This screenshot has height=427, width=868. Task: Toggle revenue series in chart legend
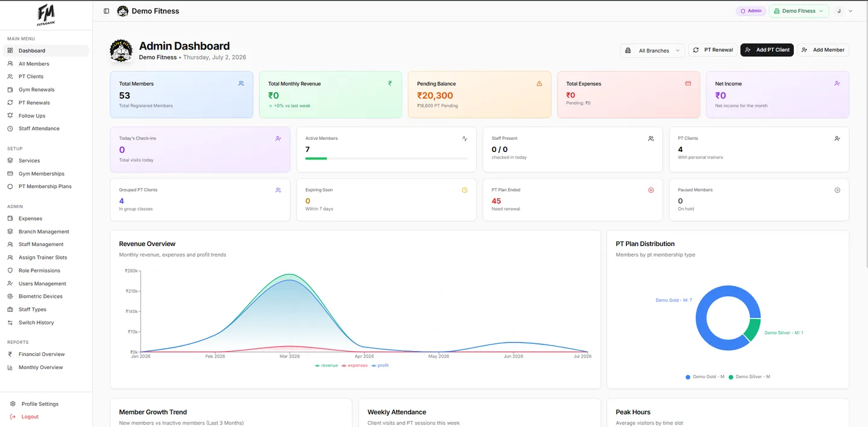pos(326,365)
